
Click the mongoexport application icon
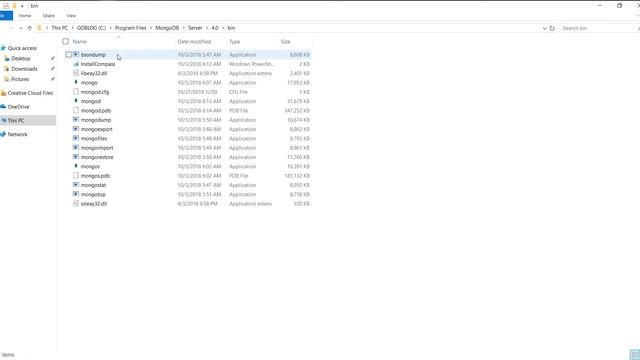(76, 129)
